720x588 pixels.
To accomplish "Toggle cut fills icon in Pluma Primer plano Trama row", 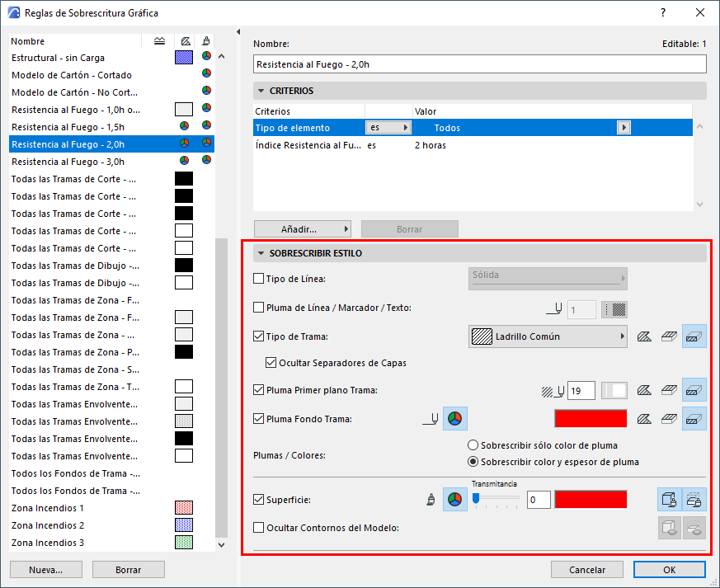I will coord(694,390).
